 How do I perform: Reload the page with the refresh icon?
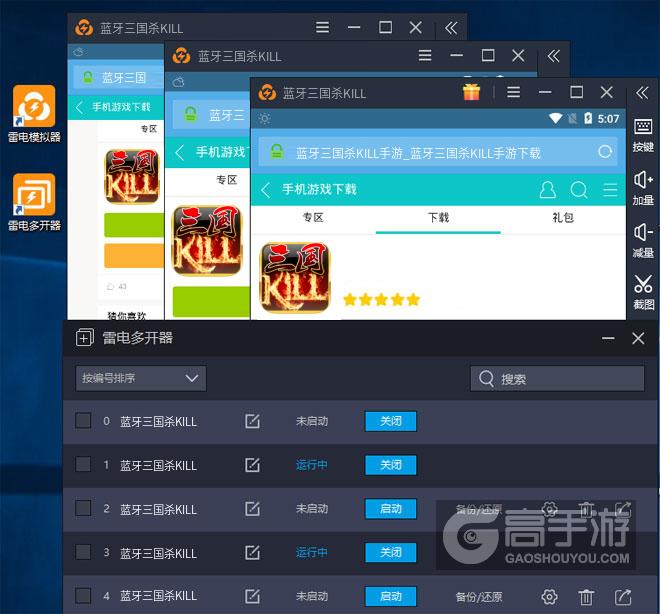[x=605, y=152]
